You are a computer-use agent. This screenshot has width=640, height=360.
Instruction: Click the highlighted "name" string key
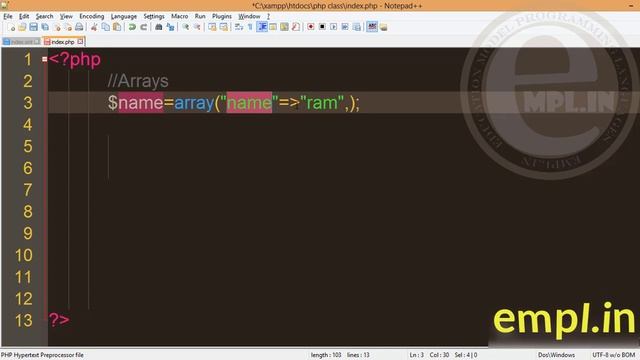click(249, 102)
